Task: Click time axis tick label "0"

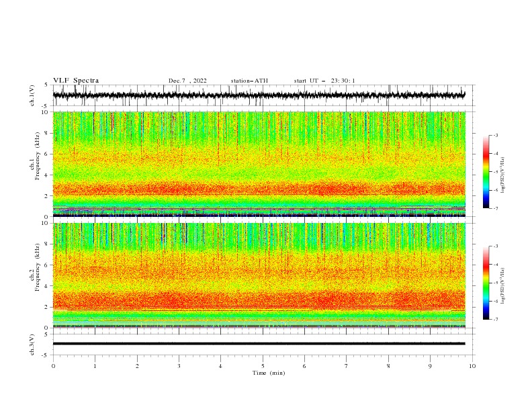Action: click(x=53, y=366)
